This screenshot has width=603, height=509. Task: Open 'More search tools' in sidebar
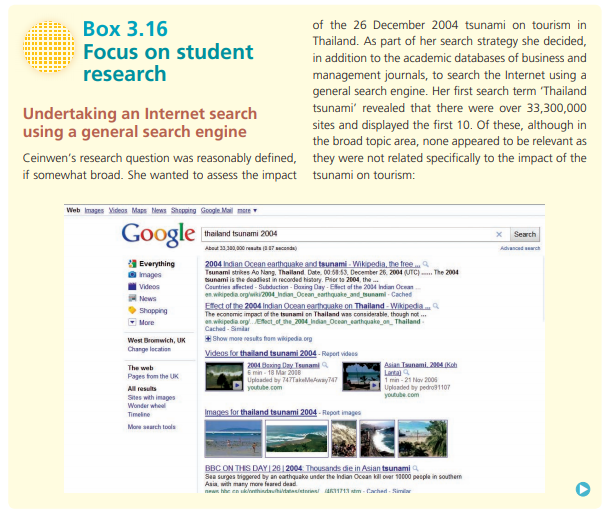152,427
